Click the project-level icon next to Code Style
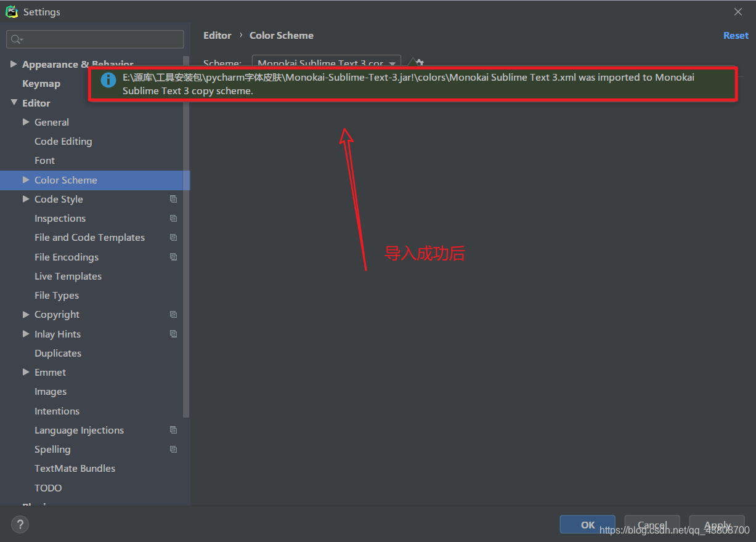 click(x=174, y=199)
